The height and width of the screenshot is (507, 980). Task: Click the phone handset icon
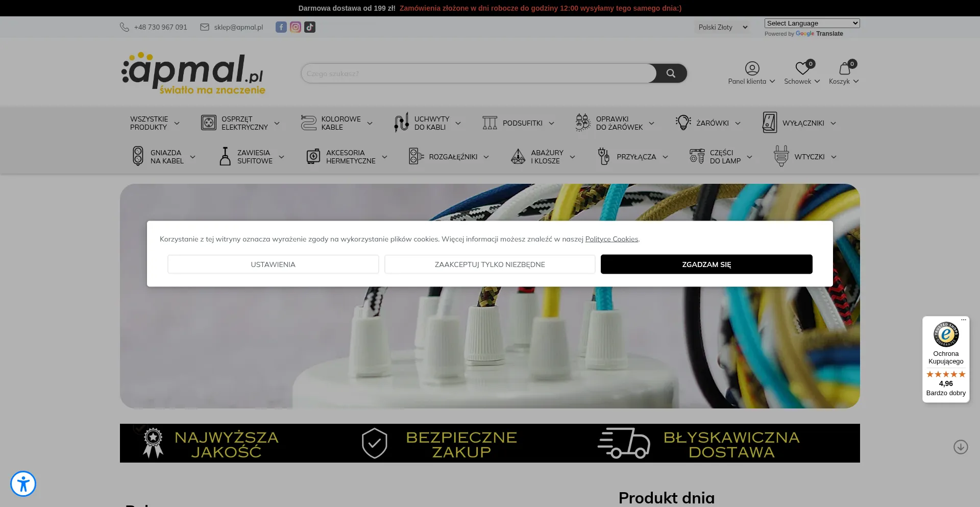point(124,27)
